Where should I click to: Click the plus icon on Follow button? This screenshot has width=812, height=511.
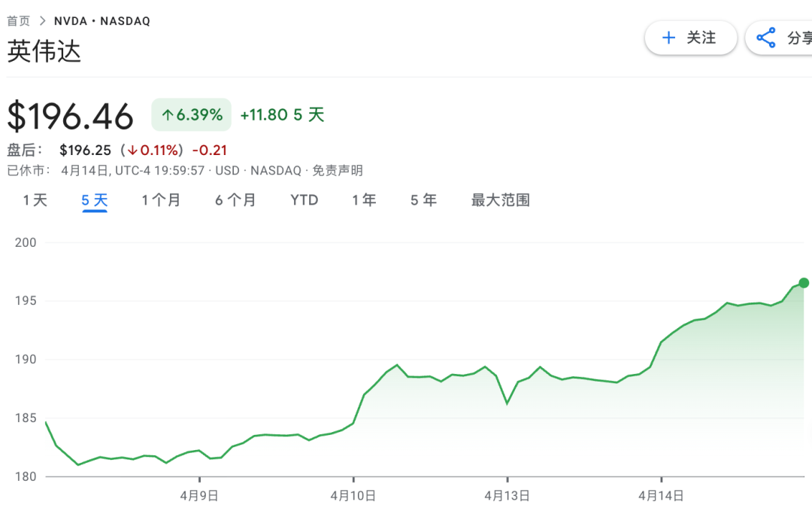668,38
